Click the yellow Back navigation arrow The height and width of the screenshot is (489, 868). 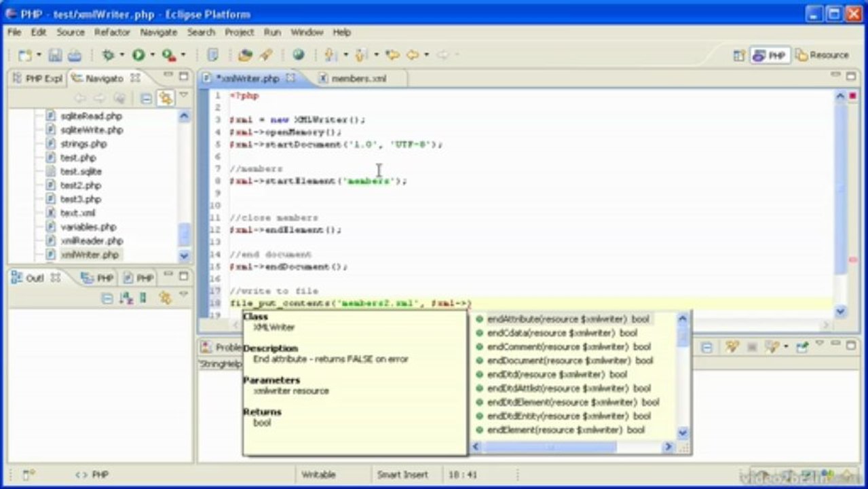coord(413,55)
